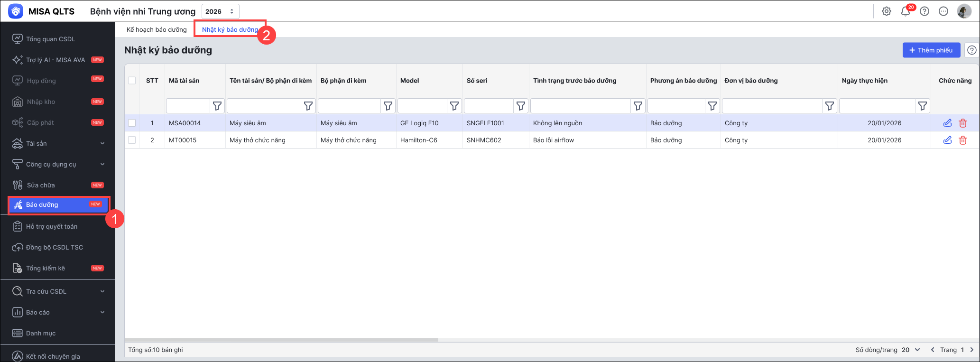Toggle the select-all checkbox in header
Image resolution: width=980 pixels, height=362 pixels.
click(x=132, y=81)
